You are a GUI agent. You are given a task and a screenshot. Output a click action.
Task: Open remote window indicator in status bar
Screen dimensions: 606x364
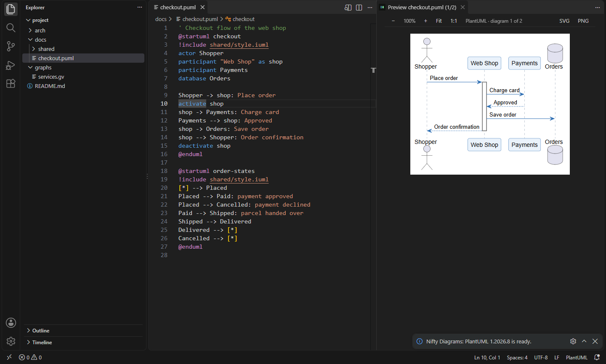9,357
